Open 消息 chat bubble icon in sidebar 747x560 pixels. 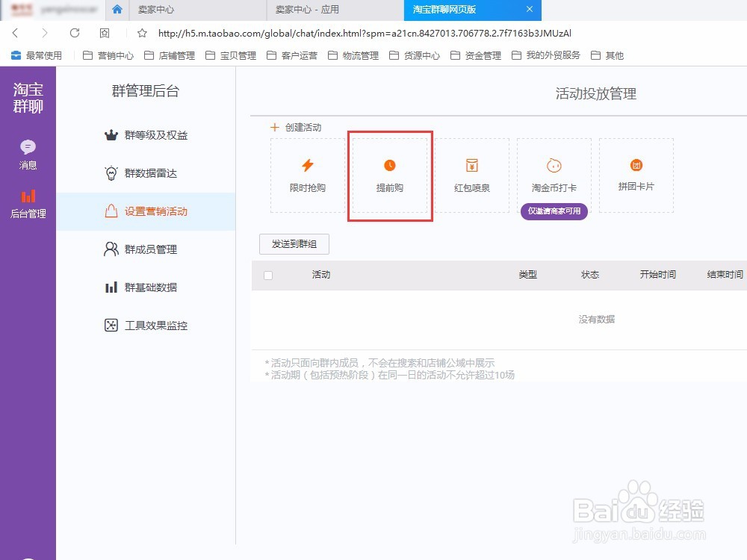pos(28,147)
